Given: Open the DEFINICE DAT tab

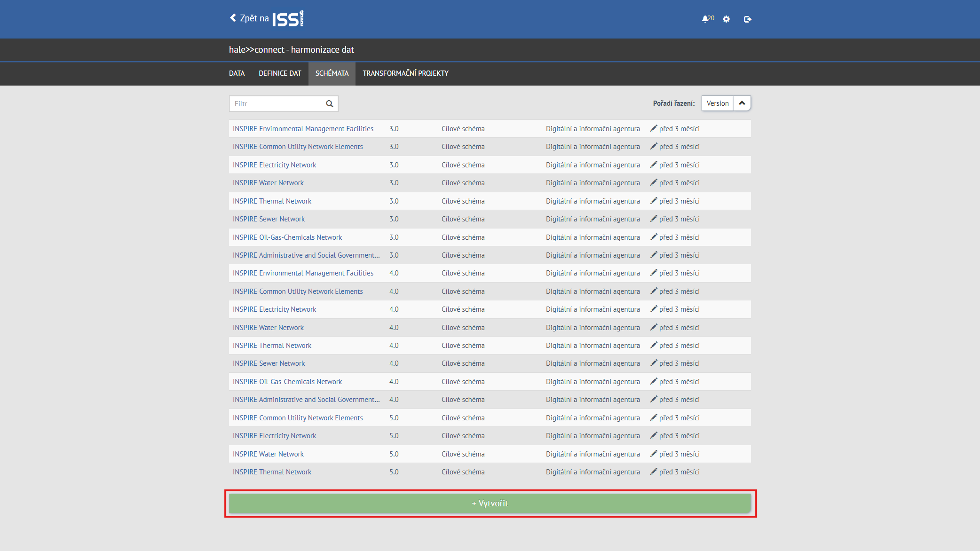Looking at the screenshot, I should (280, 73).
